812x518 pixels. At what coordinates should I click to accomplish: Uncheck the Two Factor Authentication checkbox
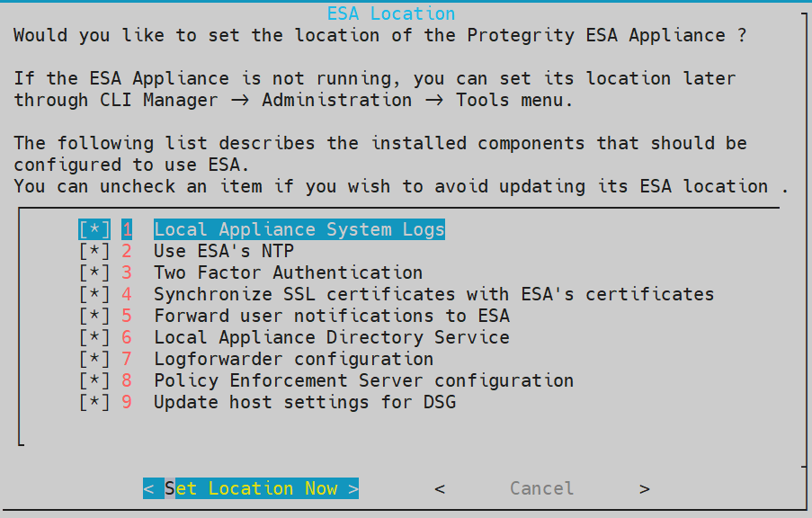(x=94, y=272)
